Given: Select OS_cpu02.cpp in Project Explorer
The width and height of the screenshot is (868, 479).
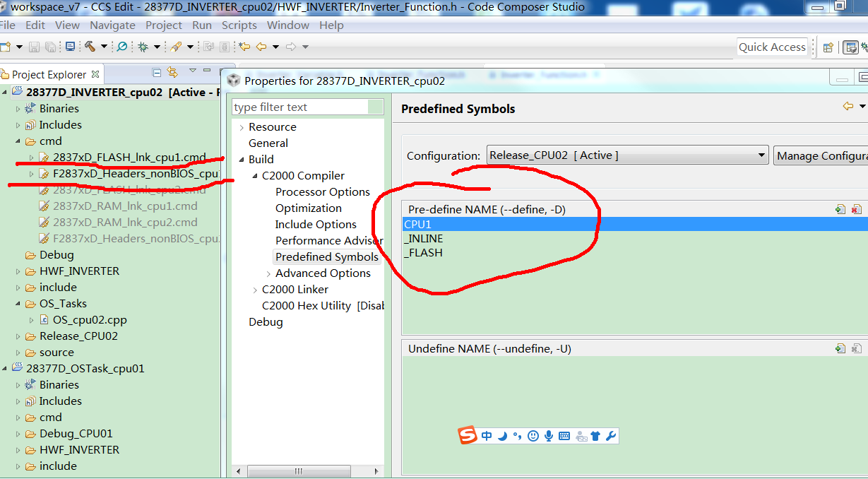Looking at the screenshot, I should pos(90,319).
